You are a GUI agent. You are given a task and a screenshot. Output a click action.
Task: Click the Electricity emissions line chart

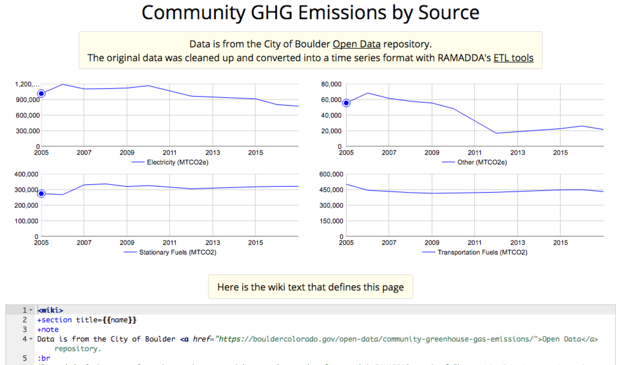point(170,115)
